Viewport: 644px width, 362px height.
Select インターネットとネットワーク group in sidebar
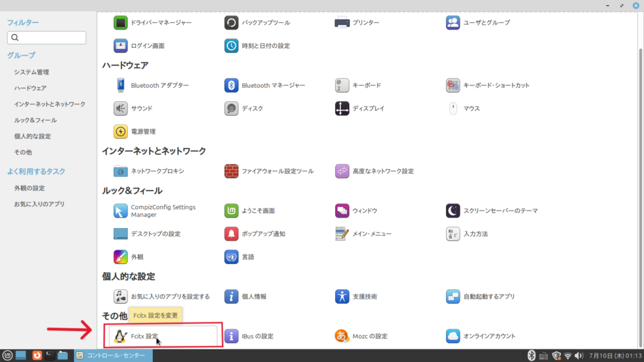tap(50, 104)
